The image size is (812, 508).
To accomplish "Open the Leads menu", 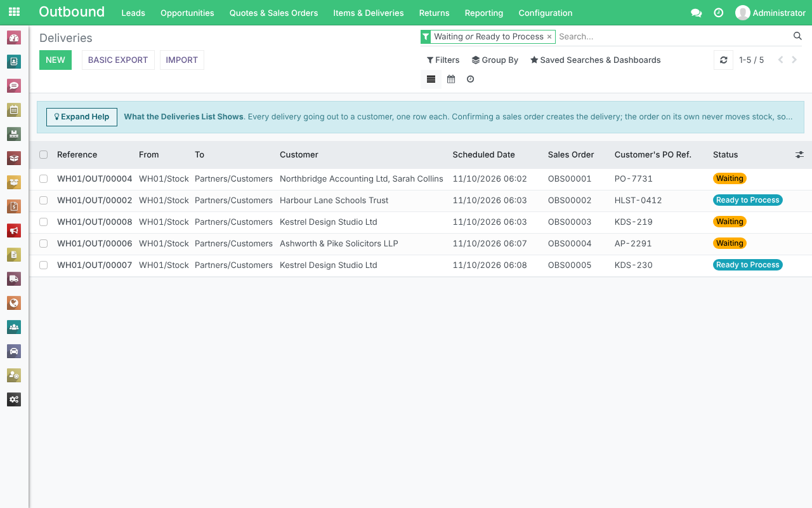I will tap(133, 13).
